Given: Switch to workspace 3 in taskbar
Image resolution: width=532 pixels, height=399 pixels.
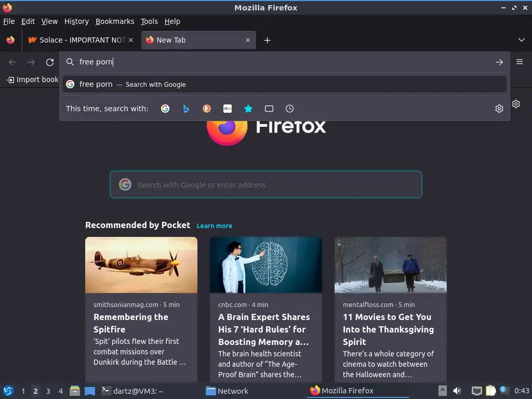Looking at the screenshot, I should pos(48,391).
